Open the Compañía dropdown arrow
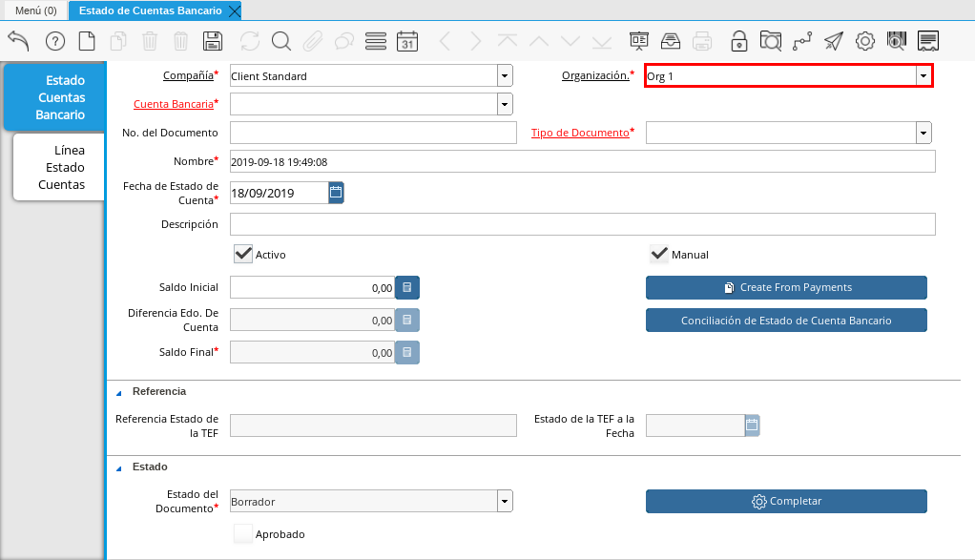The width and height of the screenshot is (975, 560). tap(505, 75)
